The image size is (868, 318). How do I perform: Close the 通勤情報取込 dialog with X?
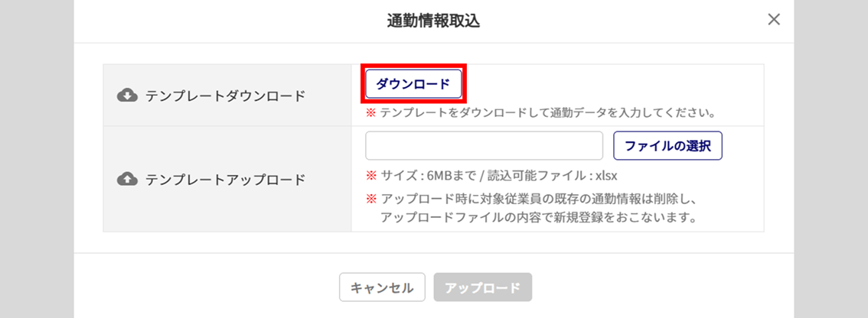point(774,20)
